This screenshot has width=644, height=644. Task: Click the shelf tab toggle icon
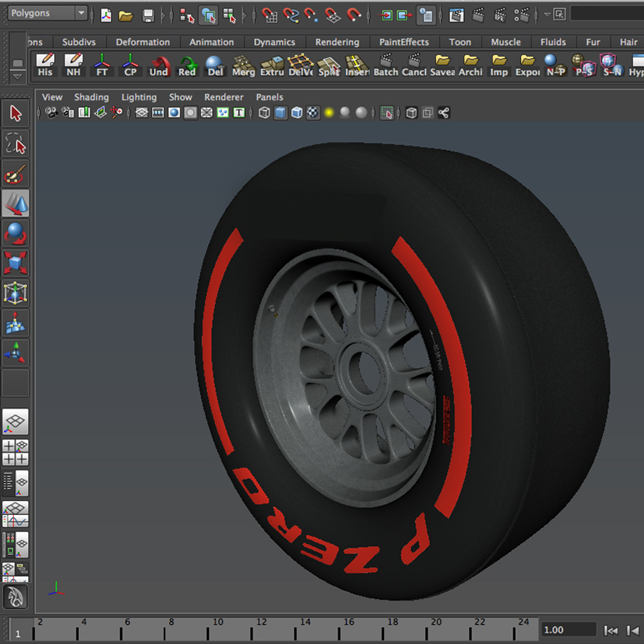[x=17, y=63]
